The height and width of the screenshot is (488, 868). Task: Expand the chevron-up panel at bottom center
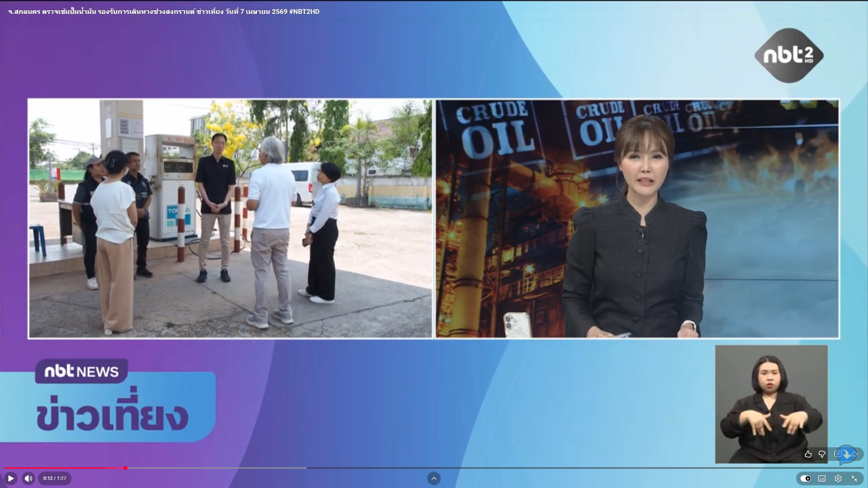(434, 478)
